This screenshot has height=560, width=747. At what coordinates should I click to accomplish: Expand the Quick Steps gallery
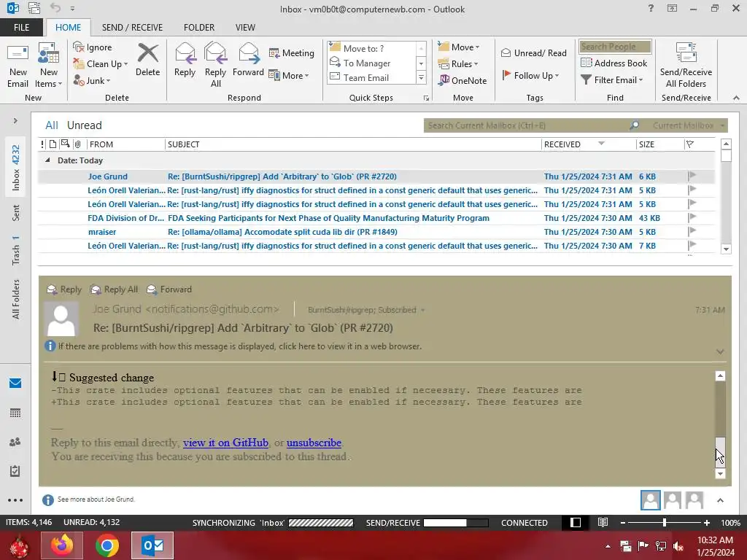pos(421,77)
